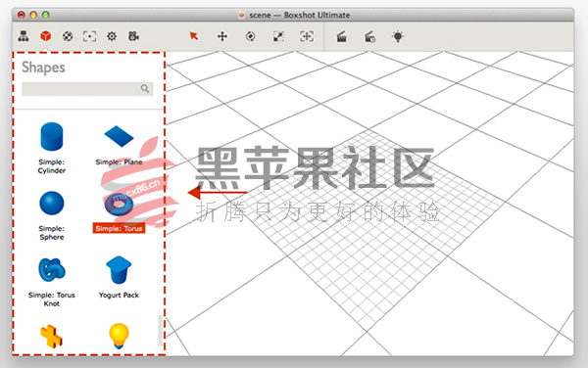The image size is (588, 368).
Task: Open the gear settings panel icon
Action: [x=112, y=36]
